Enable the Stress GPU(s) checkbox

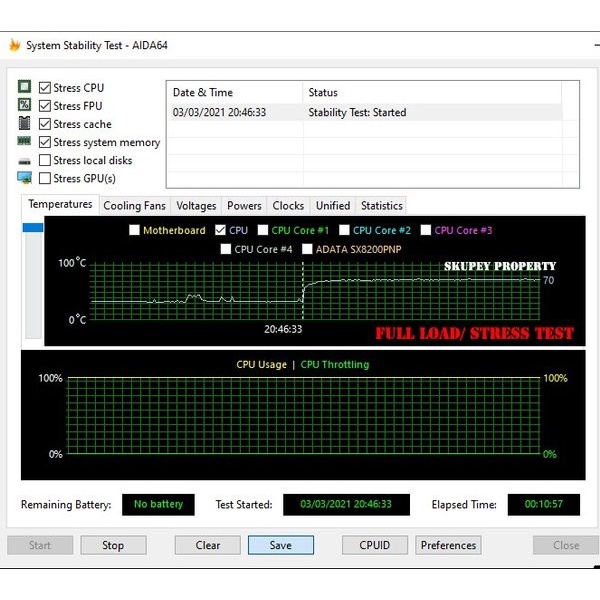point(45,178)
